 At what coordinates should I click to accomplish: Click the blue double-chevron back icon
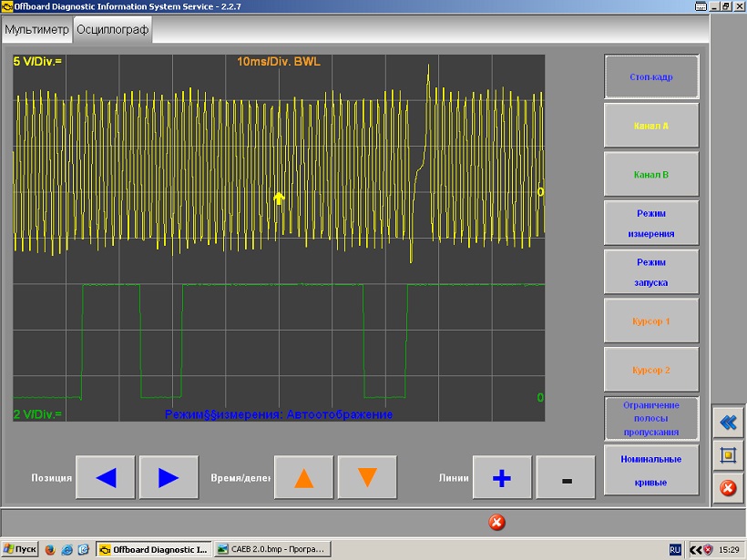(x=727, y=422)
